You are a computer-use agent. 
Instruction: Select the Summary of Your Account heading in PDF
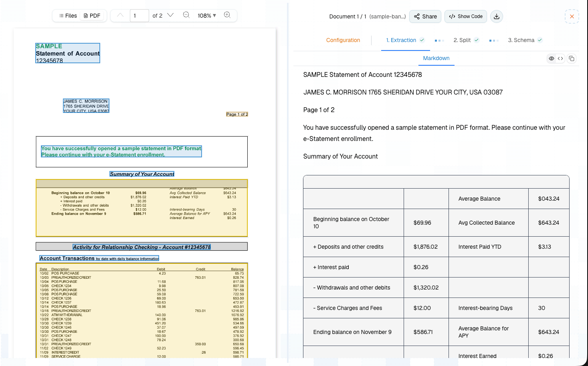[x=142, y=174]
